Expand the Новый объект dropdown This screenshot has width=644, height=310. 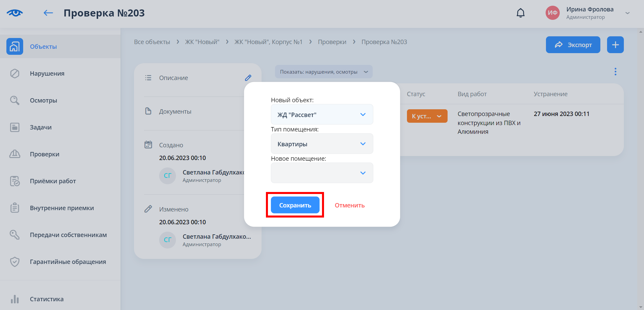pyautogui.click(x=322, y=115)
